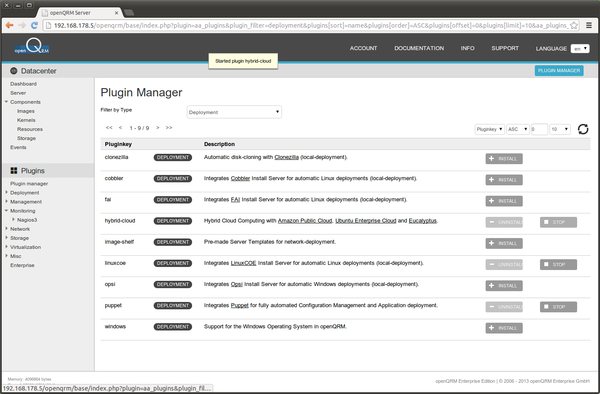Stop the hybrid-cloud plugin
This screenshot has width=600, height=394.
[x=558, y=222]
